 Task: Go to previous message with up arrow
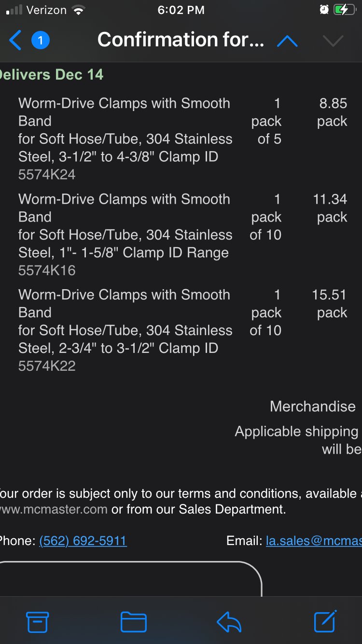(287, 42)
